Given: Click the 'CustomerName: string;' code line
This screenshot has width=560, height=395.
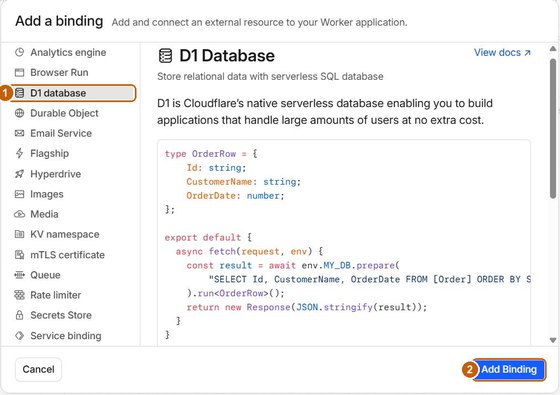Looking at the screenshot, I should pyautogui.click(x=244, y=182).
